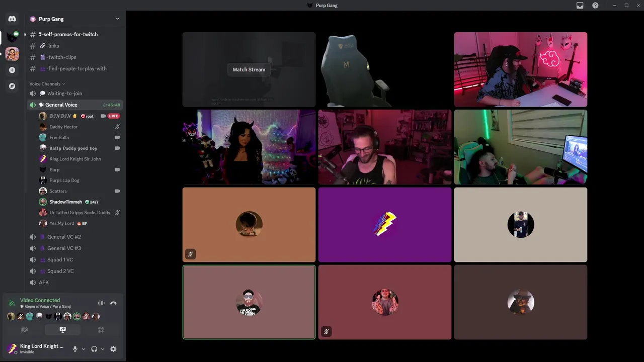
Task: Open the find-people-to-play-with channel
Action: point(74,69)
